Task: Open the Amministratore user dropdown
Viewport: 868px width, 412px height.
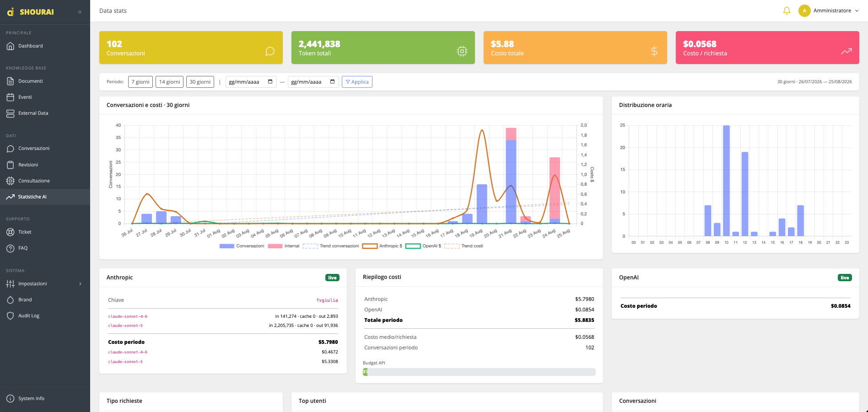Action: 829,11
